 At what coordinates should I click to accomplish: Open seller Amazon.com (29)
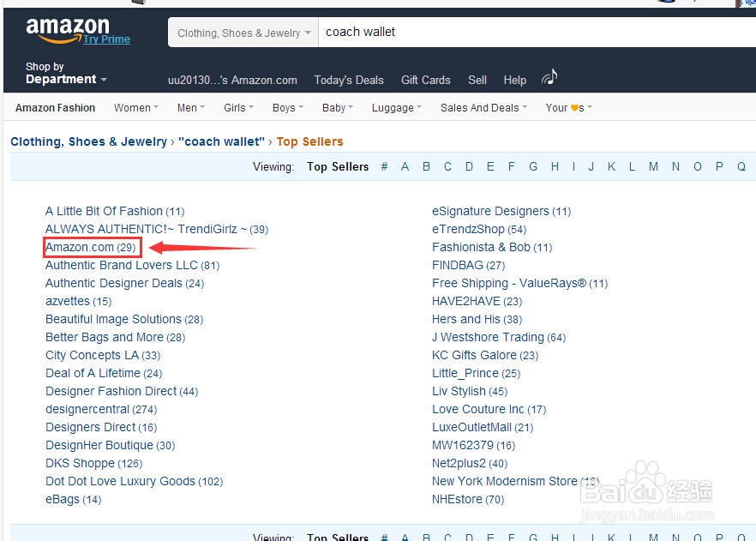[91, 248]
